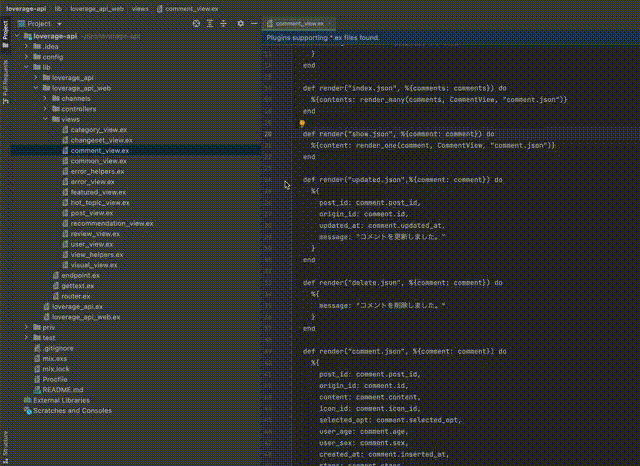Expand the .idea folder
The image size is (640, 466).
point(27,47)
